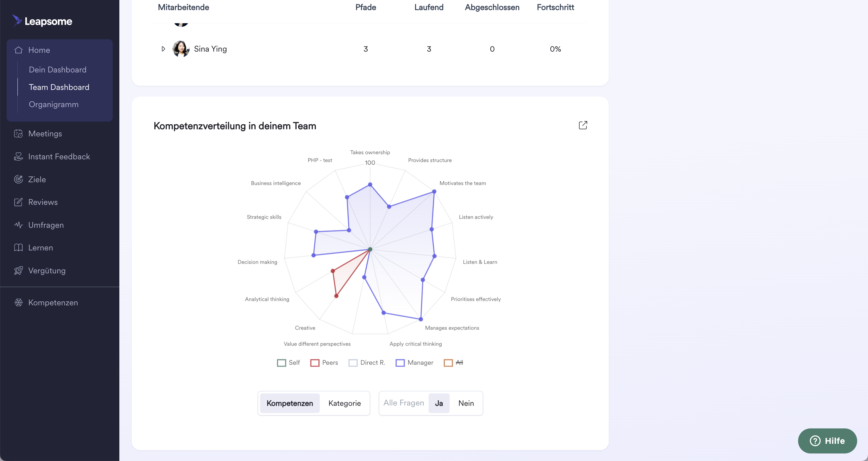The width and height of the screenshot is (868, 461).
Task: Click the Mitarbeitende column header
Action: pyautogui.click(x=183, y=7)
